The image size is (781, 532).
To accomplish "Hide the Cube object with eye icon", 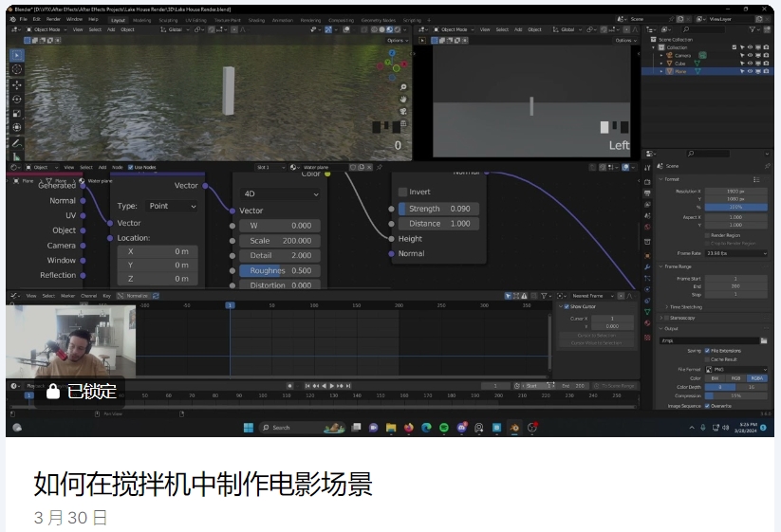I will point(750,64).
